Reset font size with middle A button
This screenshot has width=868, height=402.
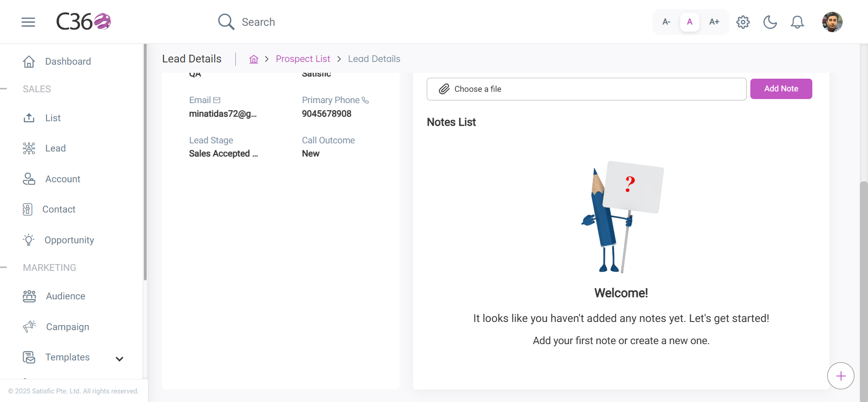coord(690,22)
